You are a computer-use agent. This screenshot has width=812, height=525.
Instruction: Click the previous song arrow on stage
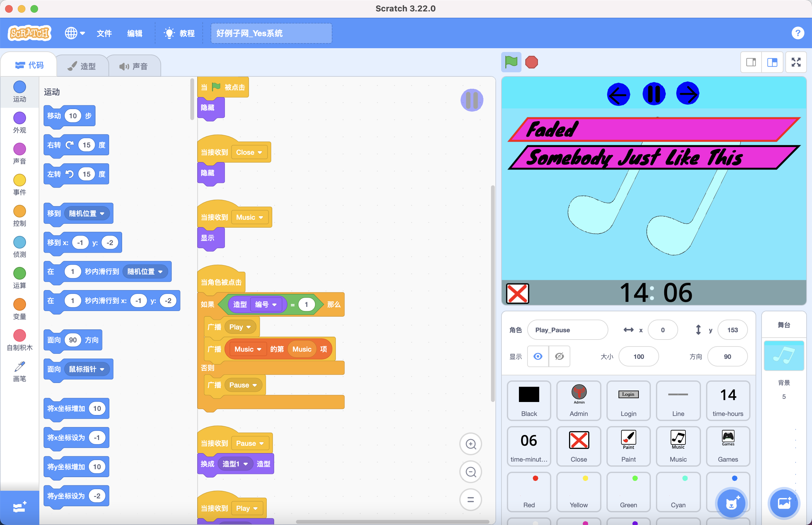click(618, 94)
